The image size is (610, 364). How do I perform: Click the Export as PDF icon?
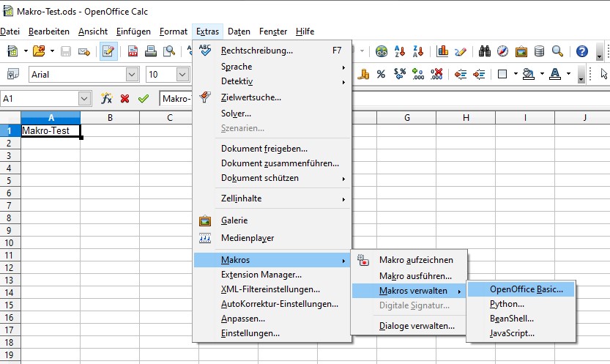coord(133,51)
